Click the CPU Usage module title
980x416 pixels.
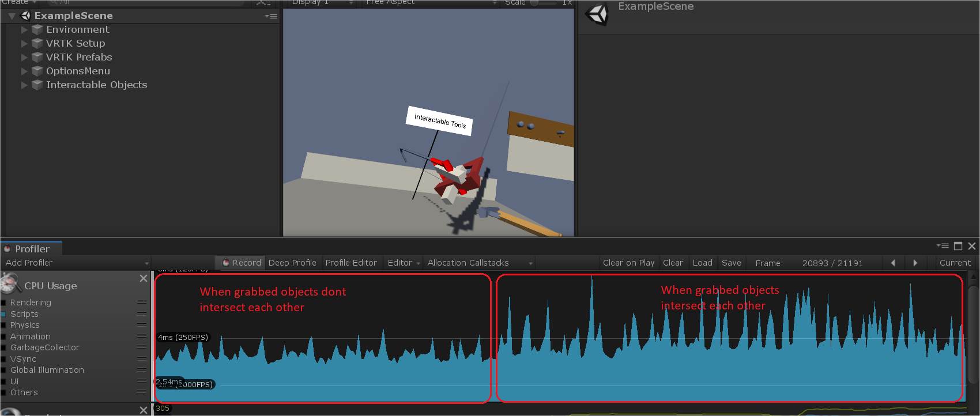[x=51, y=286]
